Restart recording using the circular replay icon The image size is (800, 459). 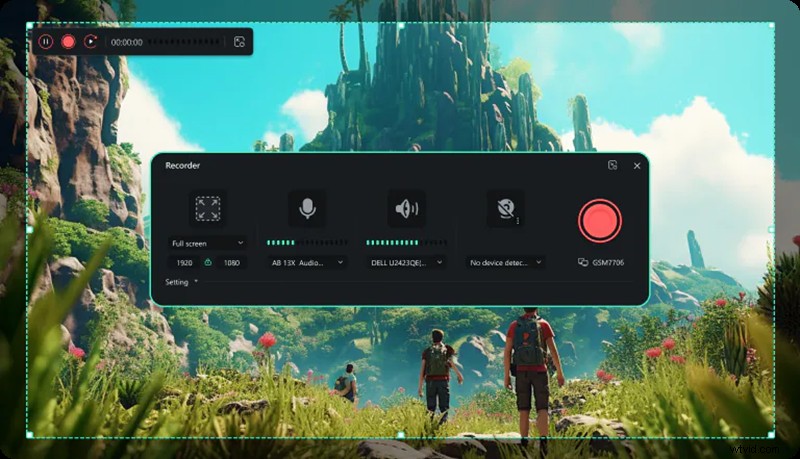pos(90,42)
